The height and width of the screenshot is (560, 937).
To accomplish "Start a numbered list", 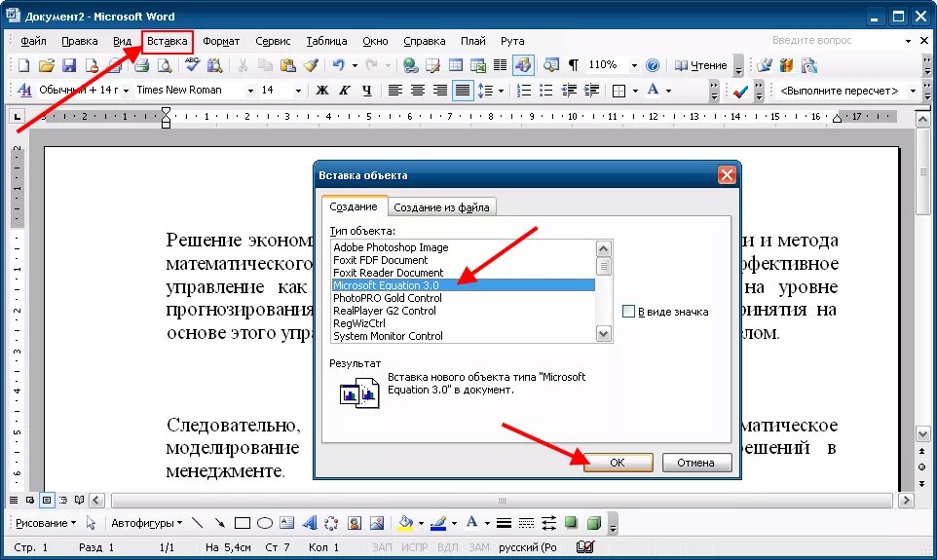I will coord(523,91).
